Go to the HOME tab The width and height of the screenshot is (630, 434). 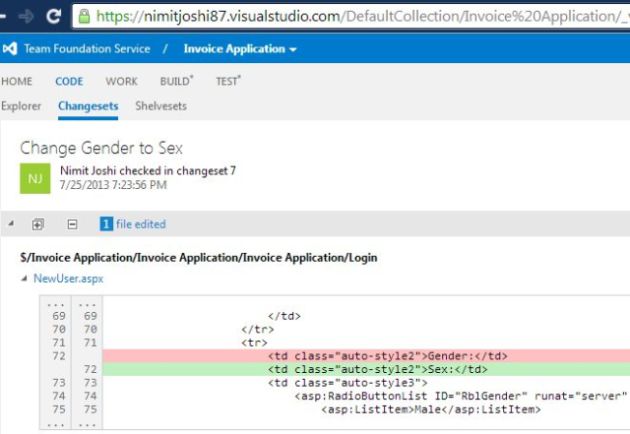click(x=17, y=81)
